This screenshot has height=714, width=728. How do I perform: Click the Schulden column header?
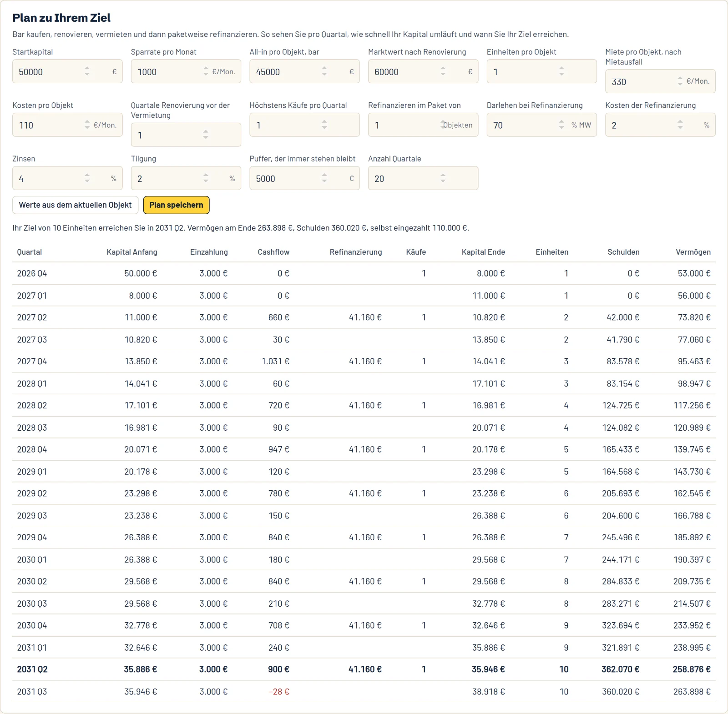(x=623, y=252)
